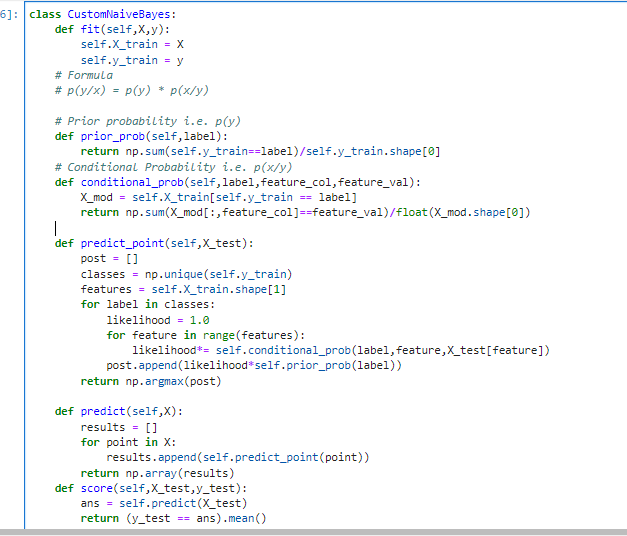This screenshot has width=627, height=536.
Task: Click the "def predict_point(self,X_test):" line
Action: [154, 244]
